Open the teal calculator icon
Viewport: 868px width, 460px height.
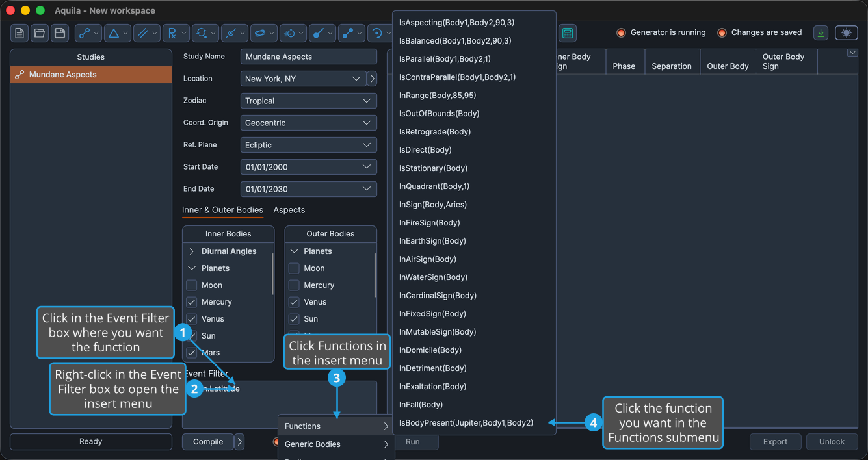(x=567, y=33)
